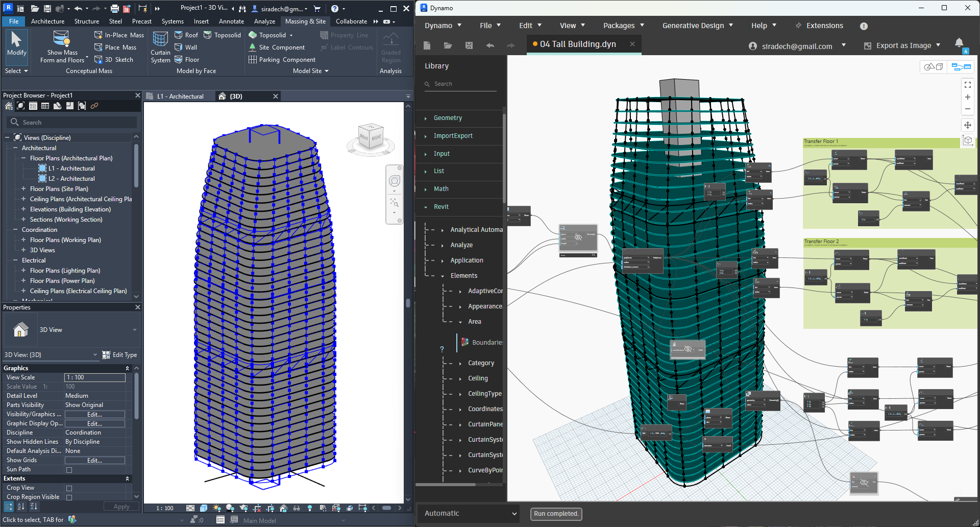
Task: Collapse the Revit category in Dynamo library
Action: pos(427,207)
